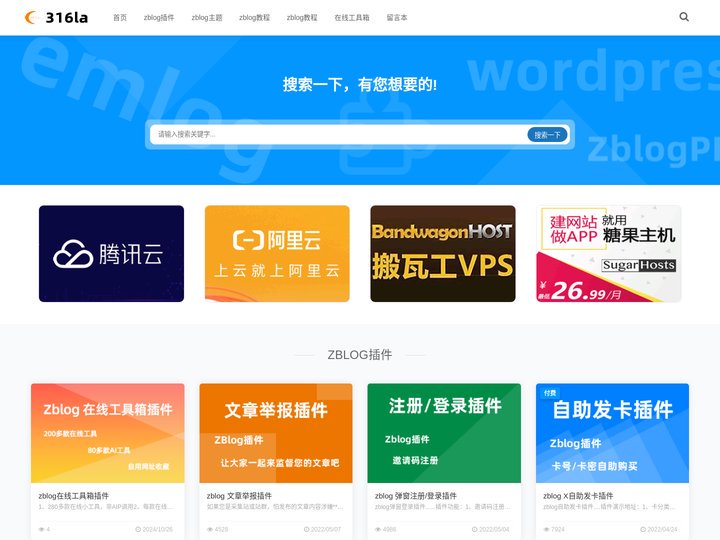Click the ZBLOG插件 section heading
This screenshot has height=540, width=720.
[x=360, y=354]
